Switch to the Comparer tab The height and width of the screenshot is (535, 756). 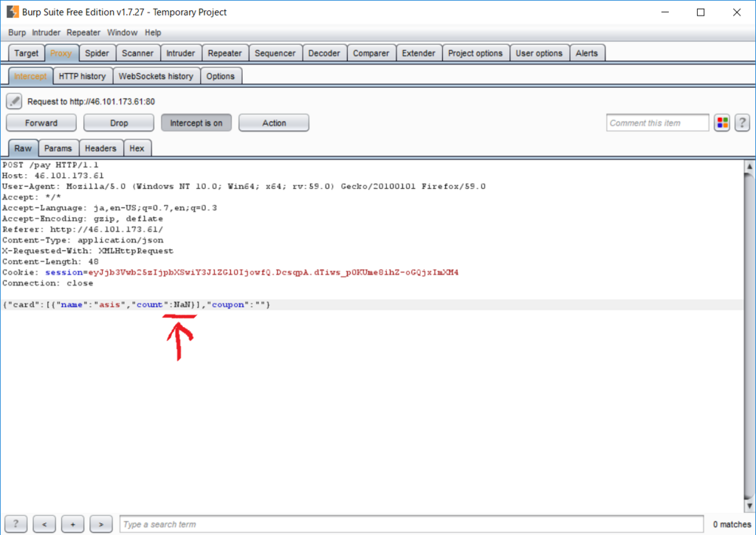click(x=371, y=53)
